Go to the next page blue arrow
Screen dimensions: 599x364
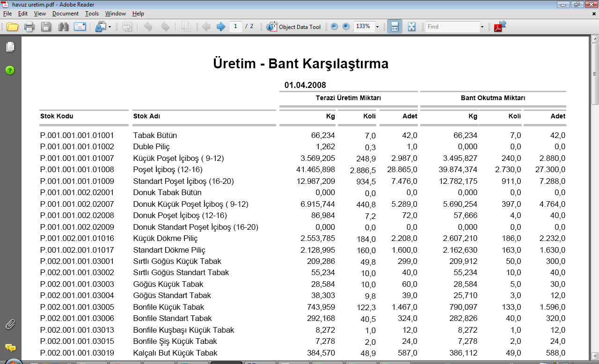coord(221,27)
